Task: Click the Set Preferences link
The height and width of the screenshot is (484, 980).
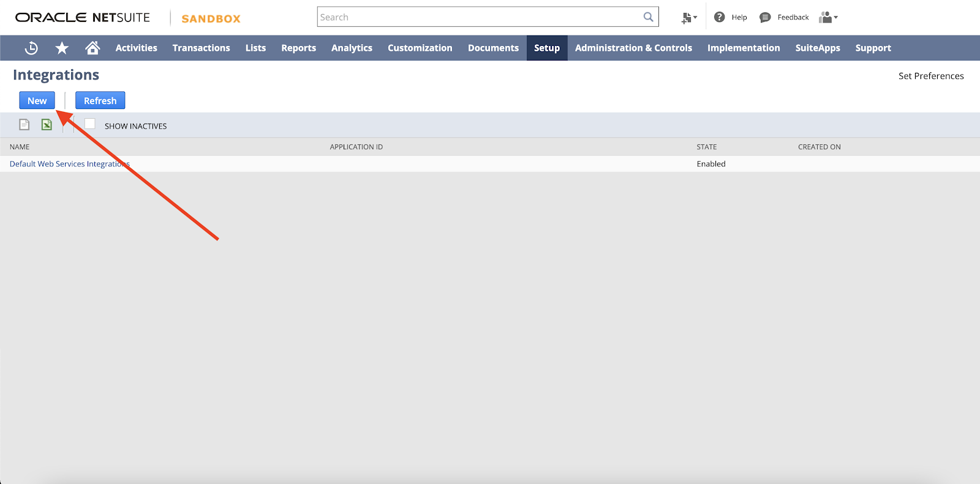Action: click(x=930, y=76)
